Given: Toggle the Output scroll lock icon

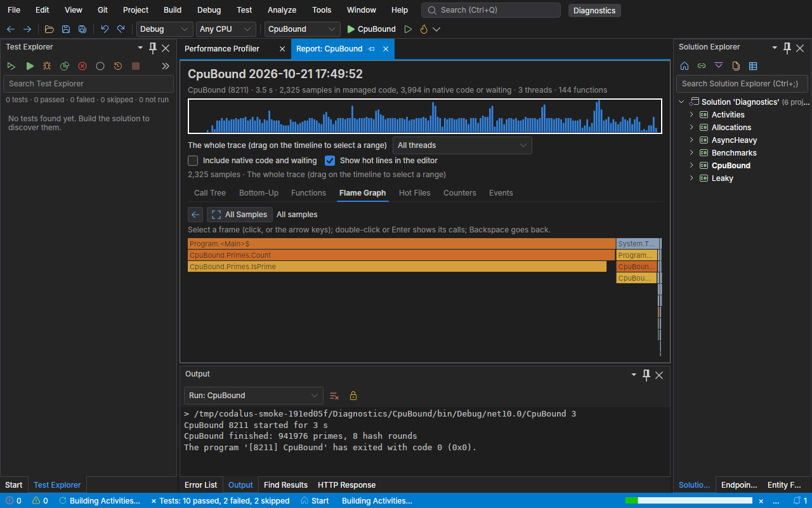Looking at the screenshot, I should (x=353, y=396).
